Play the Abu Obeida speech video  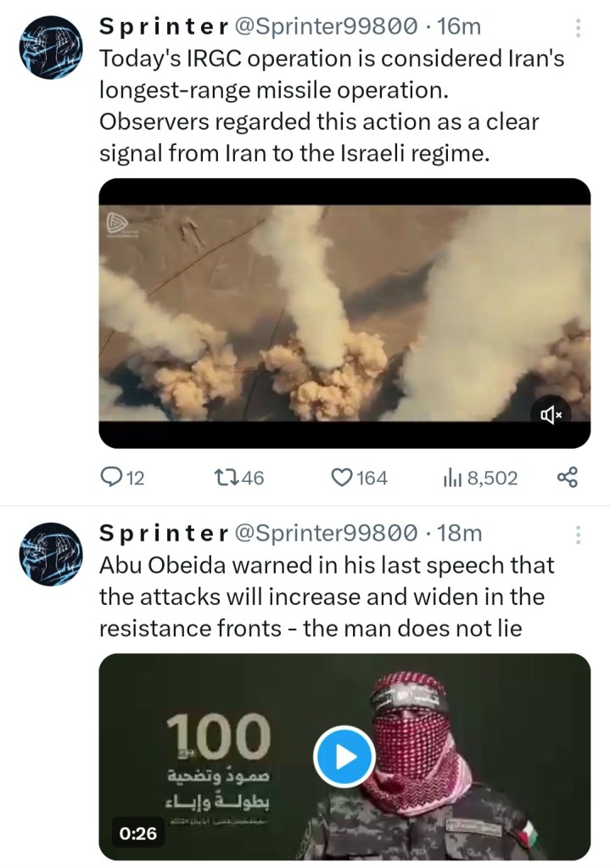coord(344,756)
